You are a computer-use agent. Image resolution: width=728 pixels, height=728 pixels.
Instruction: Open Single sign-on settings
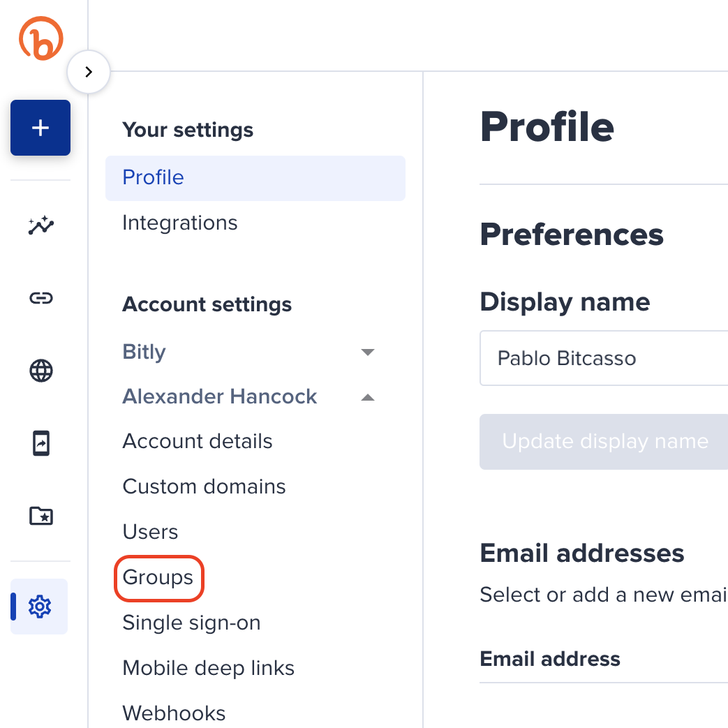pos(191,623)
